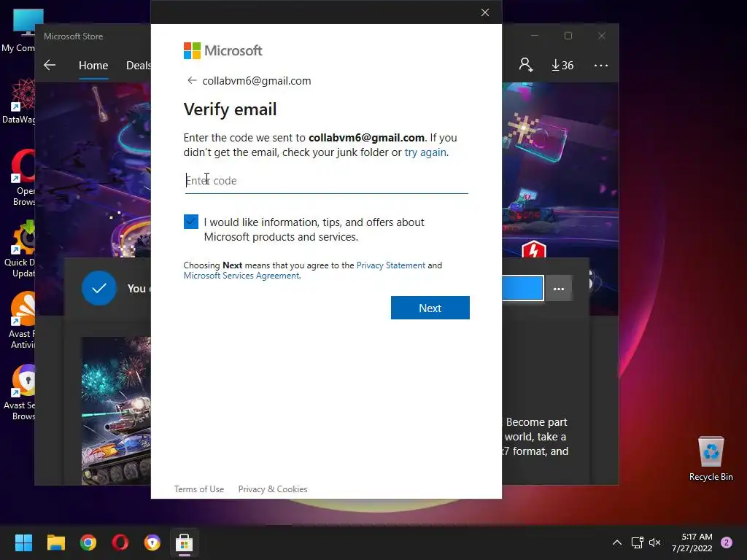
Task: Click the Next button
Action: 430,308
